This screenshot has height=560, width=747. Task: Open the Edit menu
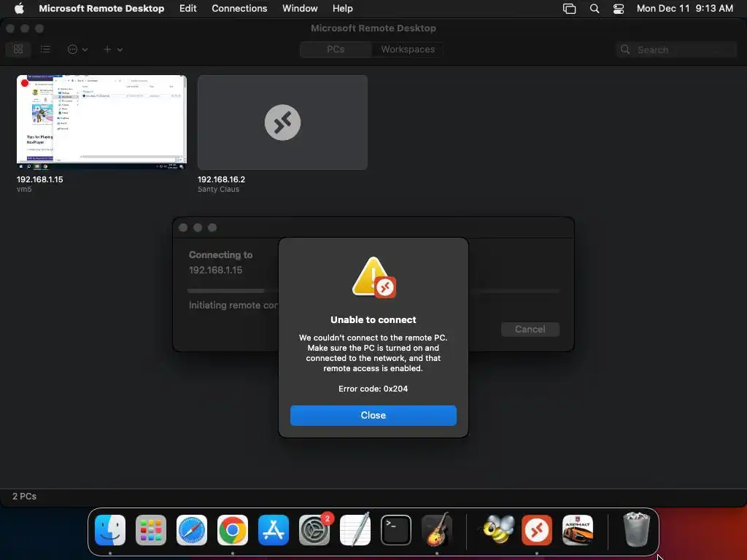point(187,8)
